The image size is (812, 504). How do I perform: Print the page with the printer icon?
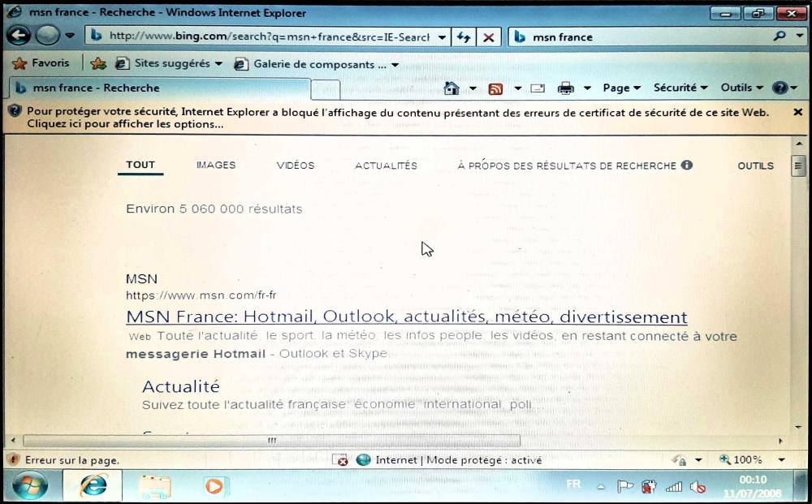tap(565, 88)
